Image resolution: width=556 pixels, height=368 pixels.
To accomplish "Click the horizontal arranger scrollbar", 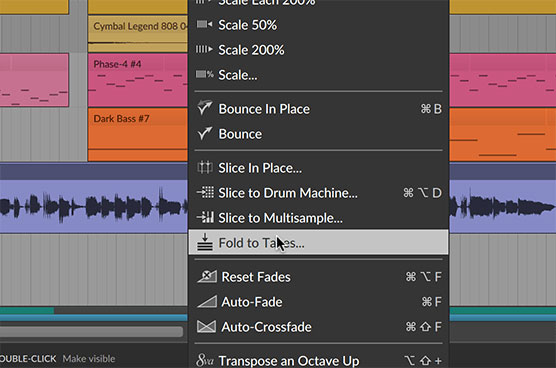I will tap(91, 331).
